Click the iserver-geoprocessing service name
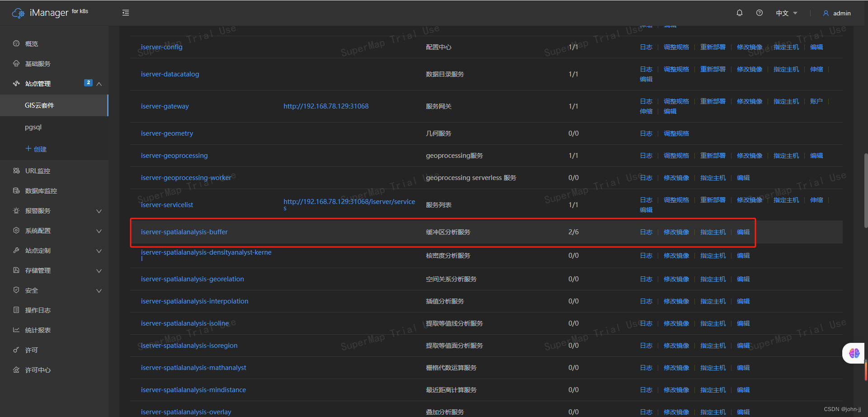Viewport: 868px width, 417px height. click(x=174, y=156)
